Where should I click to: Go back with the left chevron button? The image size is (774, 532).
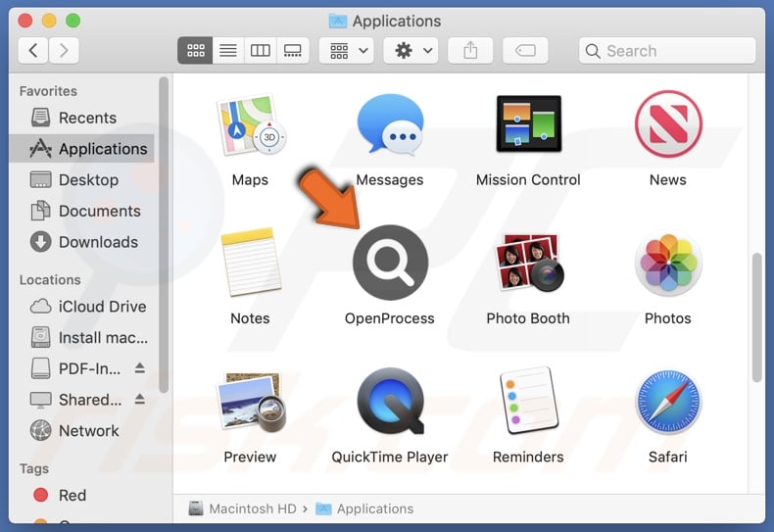tap(33, 50)
